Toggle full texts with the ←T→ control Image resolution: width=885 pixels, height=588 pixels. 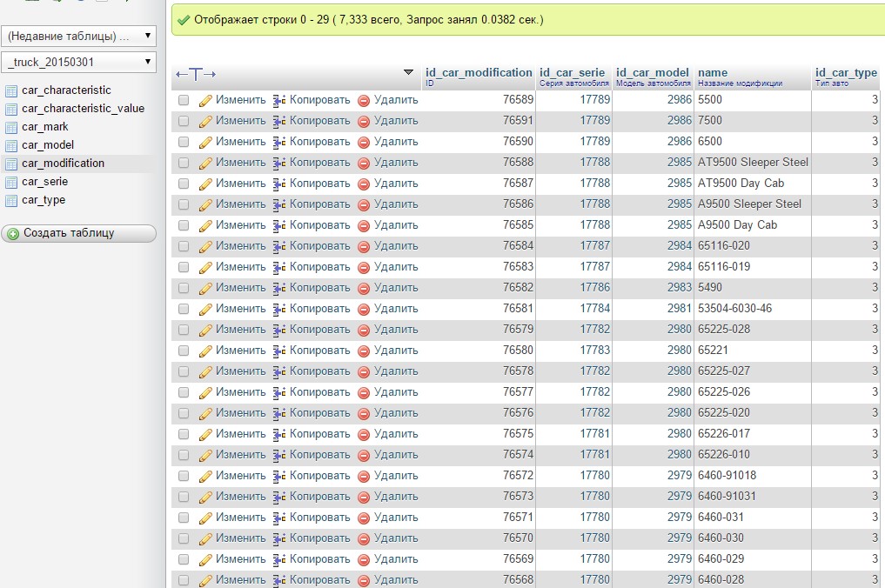pyautogui.click(x=196, y=74)
